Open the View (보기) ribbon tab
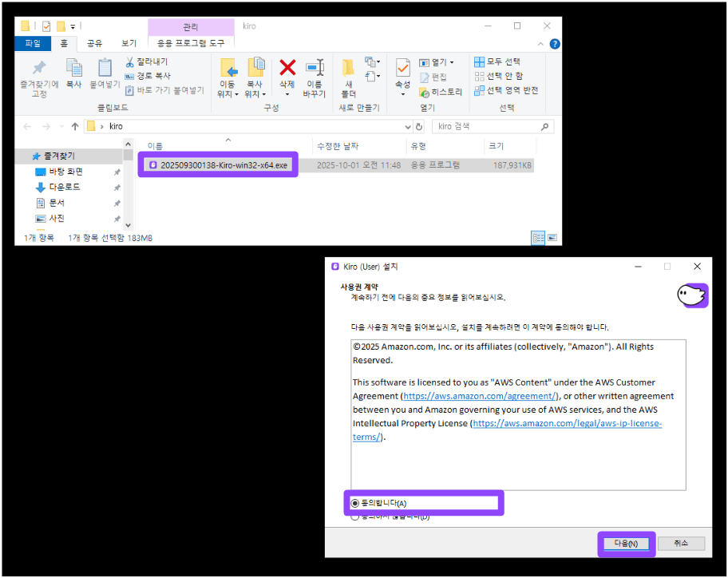Screen dimensions: 728x578 (x=129, y=43)
